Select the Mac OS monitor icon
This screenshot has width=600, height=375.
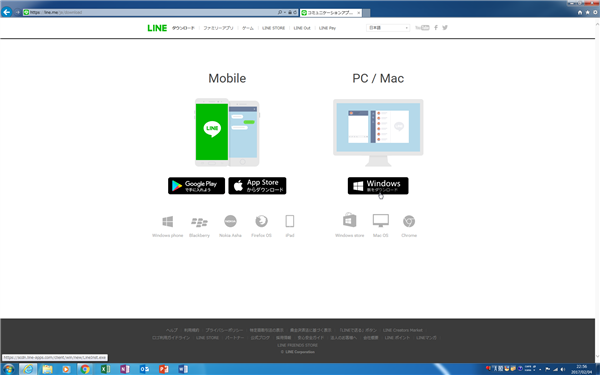[381, 220]
